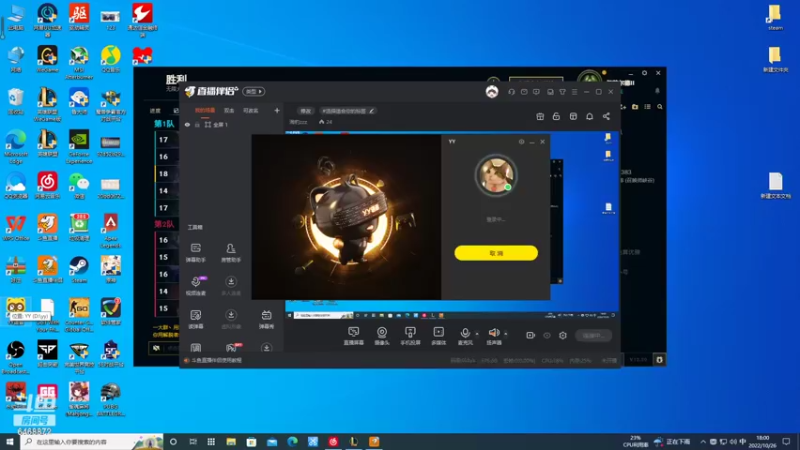This screenshot has width=800, height=450.
Task: Open customer service headset icon
Action: tap(511, 92)
